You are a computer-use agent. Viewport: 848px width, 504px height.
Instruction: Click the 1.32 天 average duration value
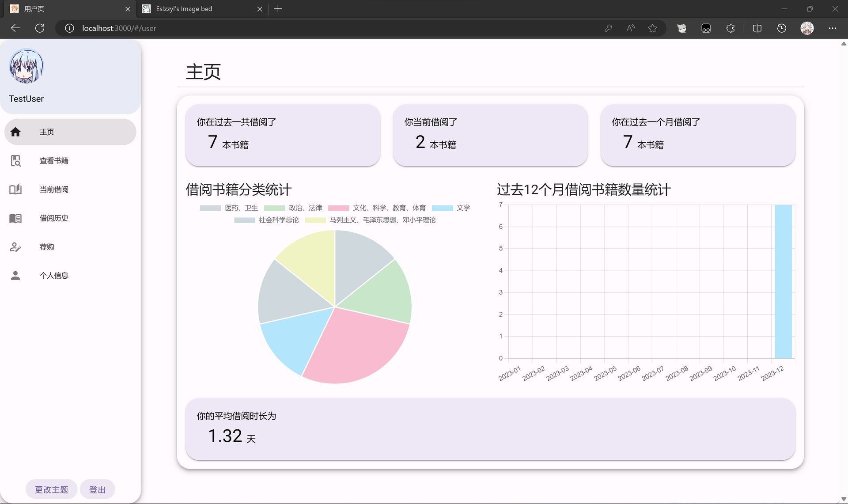coord(232,436)
